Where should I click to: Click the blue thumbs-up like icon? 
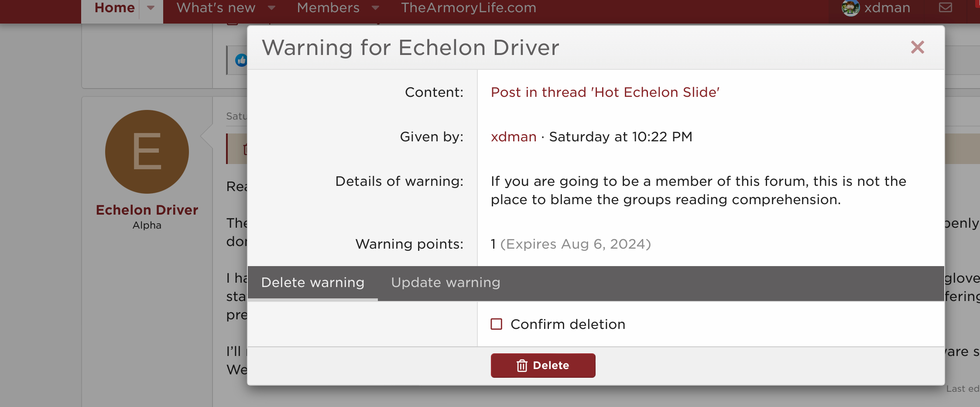coord(241,60)
